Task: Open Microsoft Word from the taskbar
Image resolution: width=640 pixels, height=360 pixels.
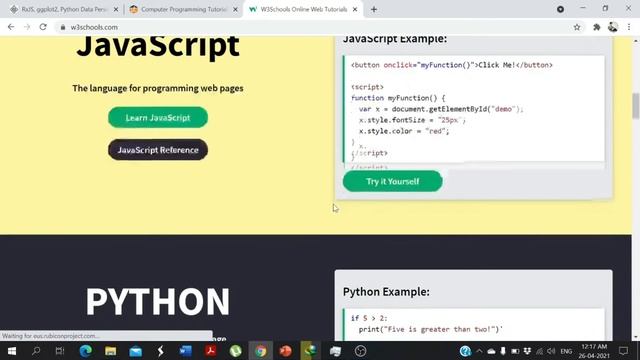Action: click(x=186, y=351)
